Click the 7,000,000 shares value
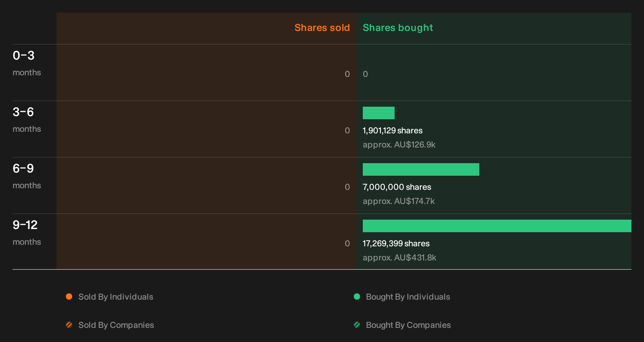Image resolution: width=644 pixels, height=342 pixels. click(x=397, y=187)
